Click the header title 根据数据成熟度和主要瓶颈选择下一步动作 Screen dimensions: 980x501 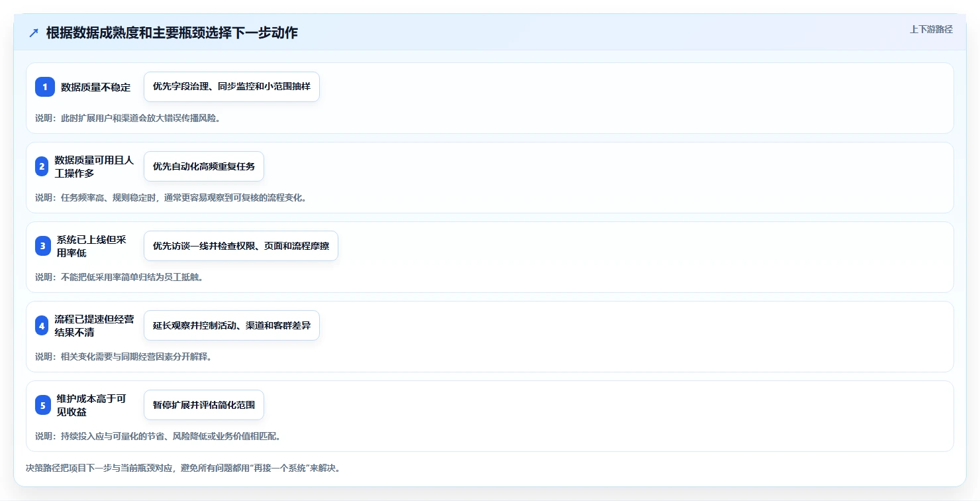(x=172, y=33)
